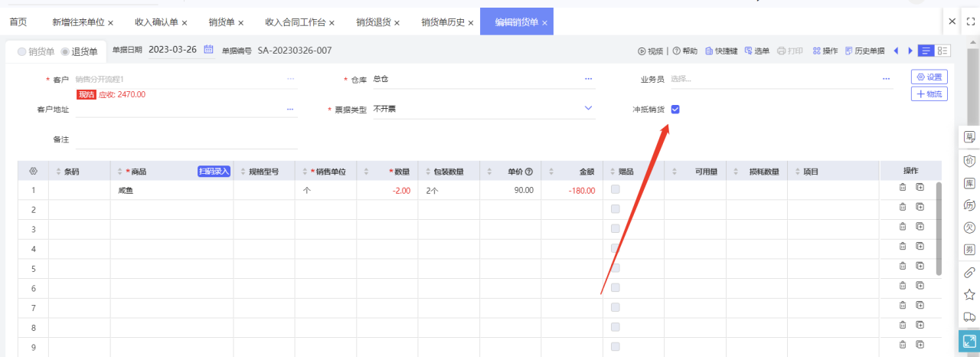Switch to the 销货单 tab
Screen dimensions: 980x357
coord(221,22)
